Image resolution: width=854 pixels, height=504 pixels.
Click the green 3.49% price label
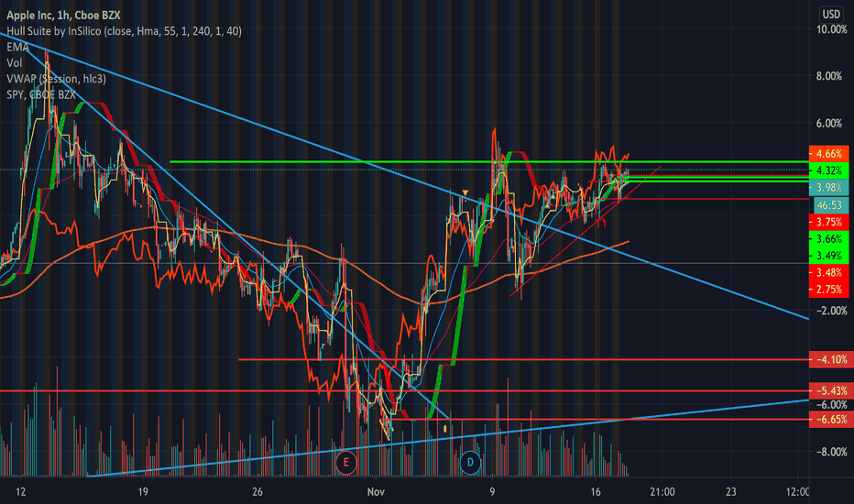point(828,256)
